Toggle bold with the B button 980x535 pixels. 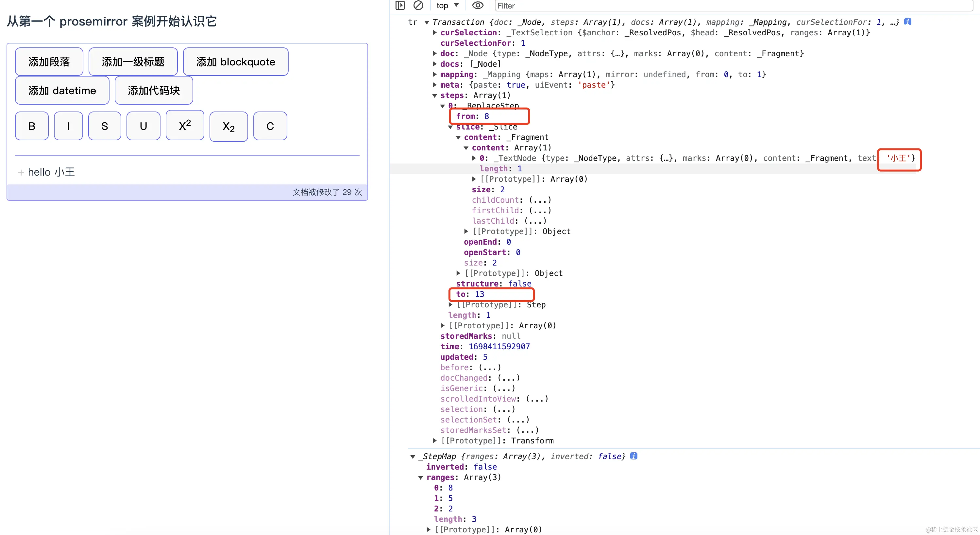32,126
